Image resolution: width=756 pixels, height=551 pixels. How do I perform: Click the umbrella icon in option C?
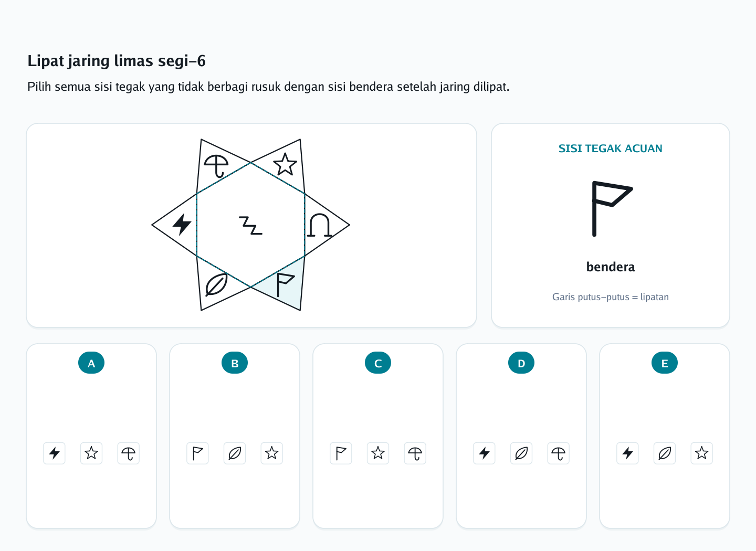(x=415, y=453)
